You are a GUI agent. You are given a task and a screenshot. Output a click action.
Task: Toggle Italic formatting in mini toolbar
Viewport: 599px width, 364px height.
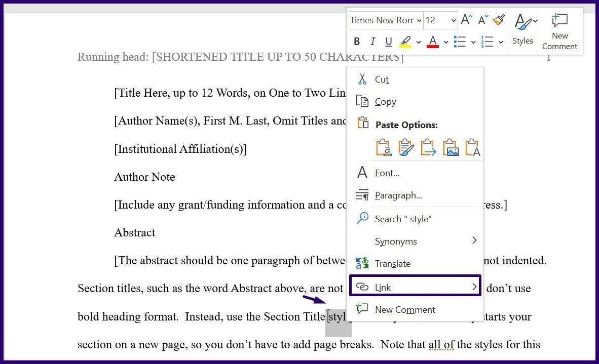[373, 41]
